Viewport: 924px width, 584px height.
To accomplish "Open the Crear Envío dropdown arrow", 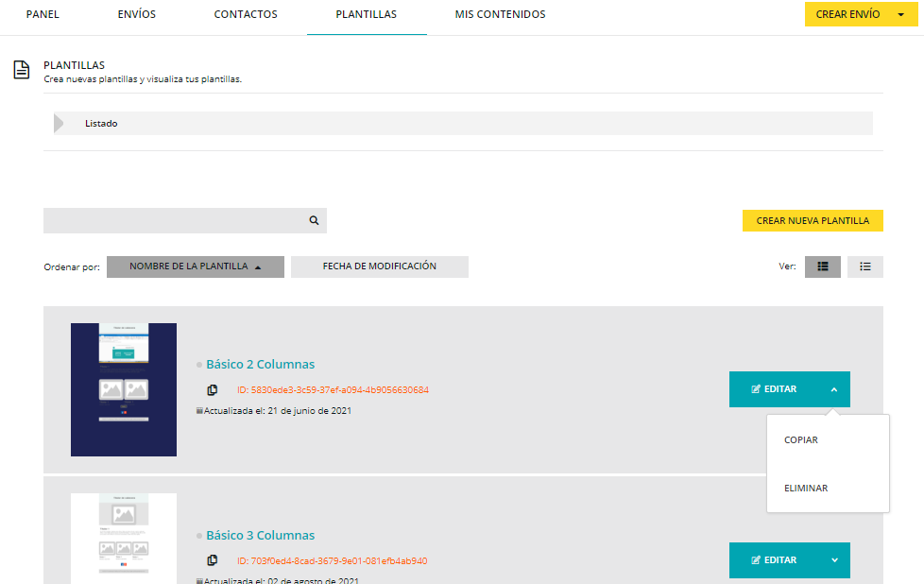I will click(x=900, y=15).
